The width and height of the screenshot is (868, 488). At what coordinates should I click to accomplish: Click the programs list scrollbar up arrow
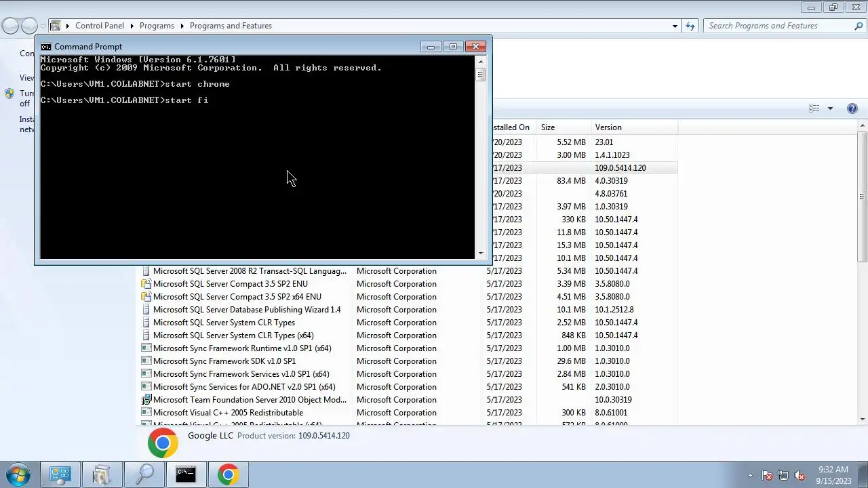click(x=863, y=126)
